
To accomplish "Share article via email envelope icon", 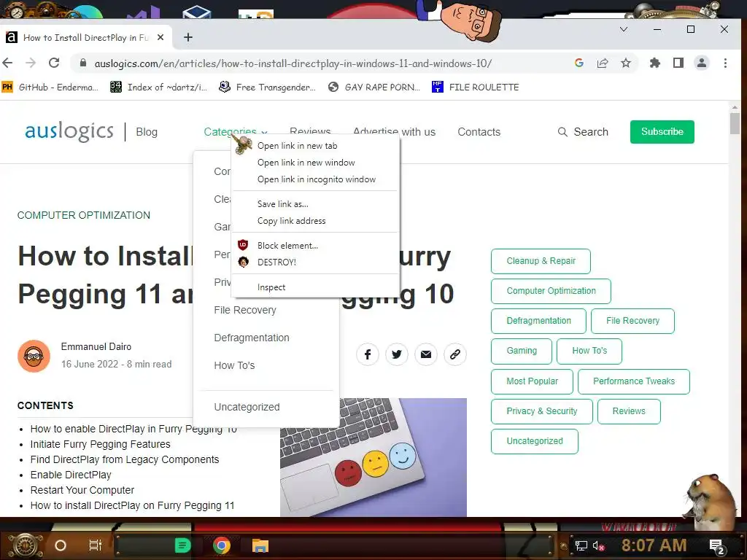I will (426, 354).
